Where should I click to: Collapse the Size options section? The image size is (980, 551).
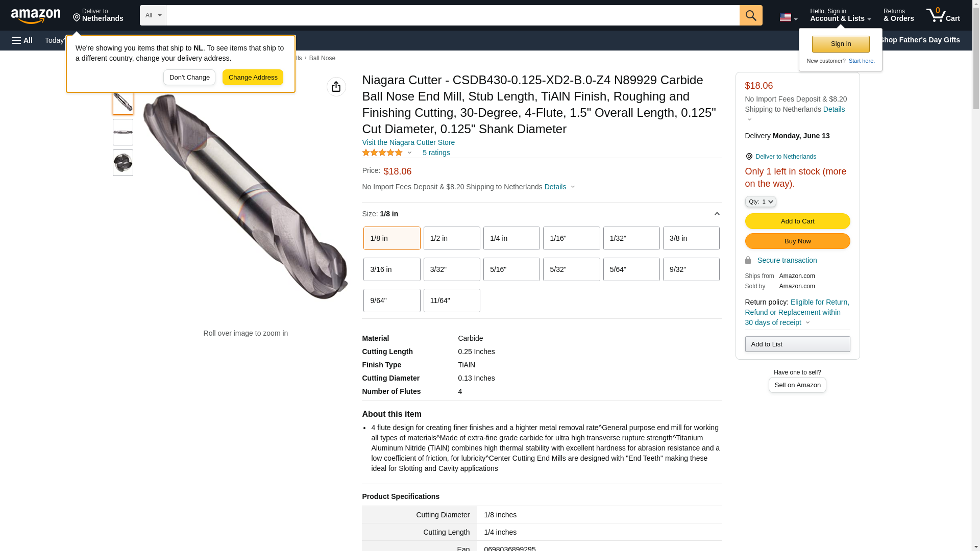[717, 214]
